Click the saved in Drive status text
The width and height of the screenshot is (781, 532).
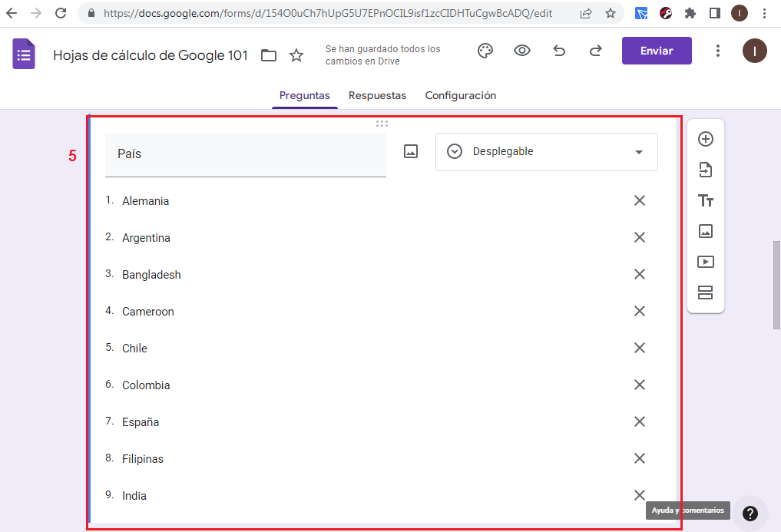[382, 55]
